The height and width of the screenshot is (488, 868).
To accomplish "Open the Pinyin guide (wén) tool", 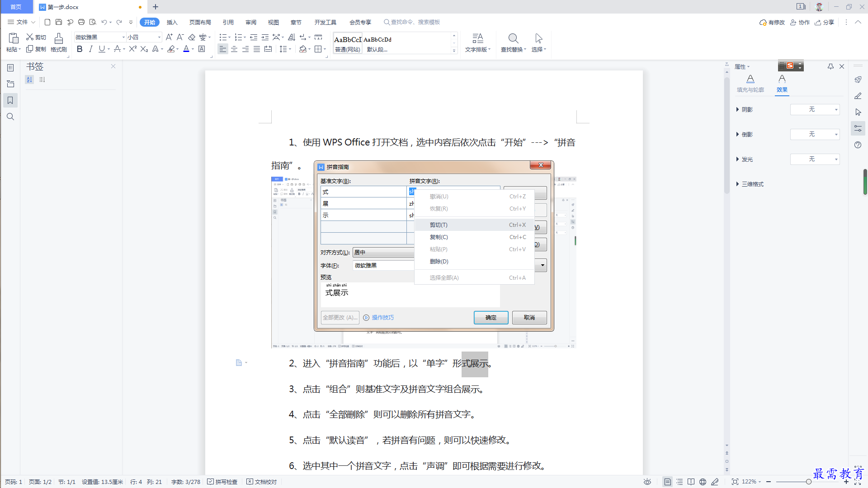I will (203, 37).
